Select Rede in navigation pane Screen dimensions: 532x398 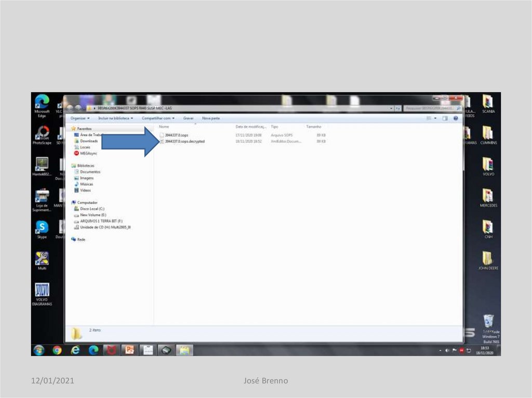click(x=78, y=239)
